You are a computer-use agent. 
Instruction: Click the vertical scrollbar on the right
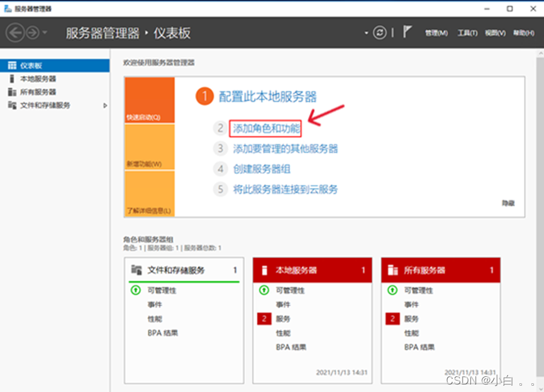click(x=540, y=217)
